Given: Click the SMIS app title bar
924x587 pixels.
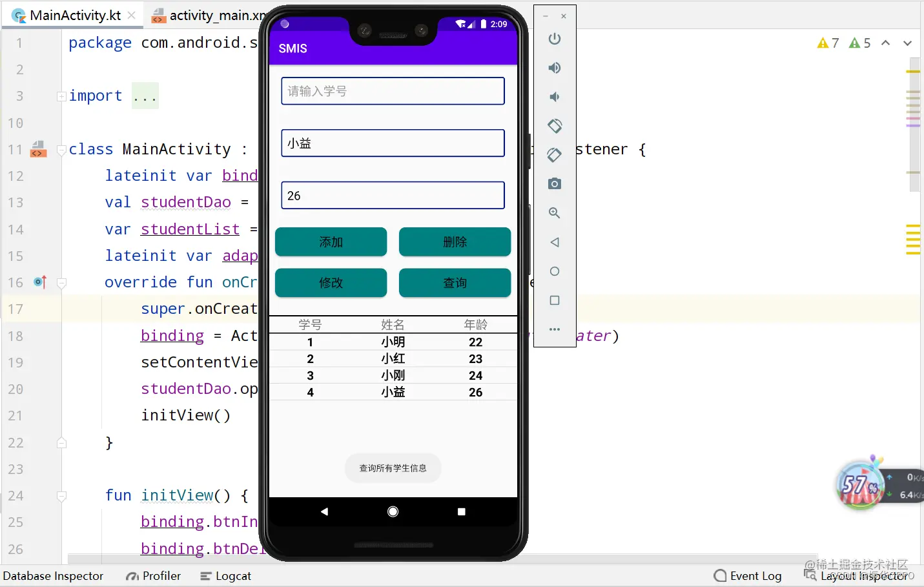Looking at the screenshot, I should 393,48.
